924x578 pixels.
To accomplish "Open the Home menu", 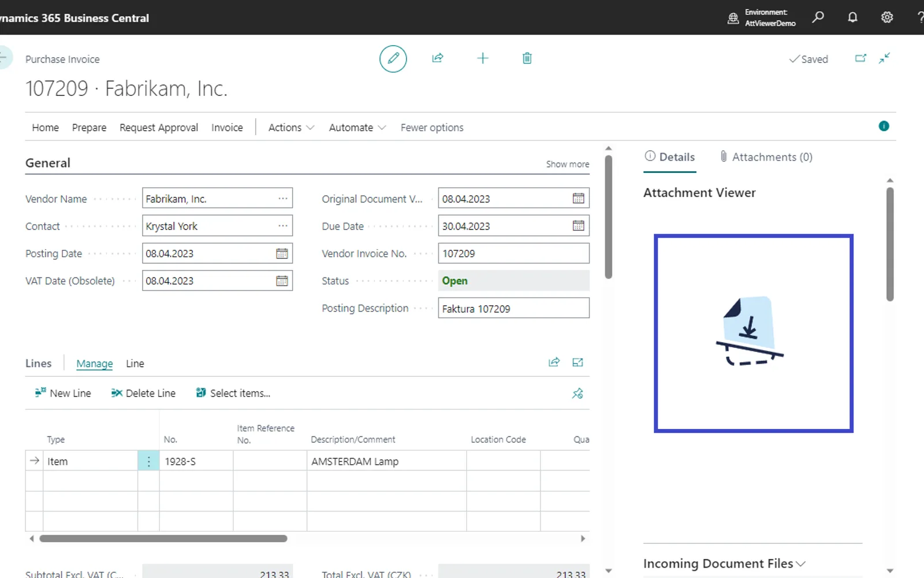I will (x=45, y=128).
